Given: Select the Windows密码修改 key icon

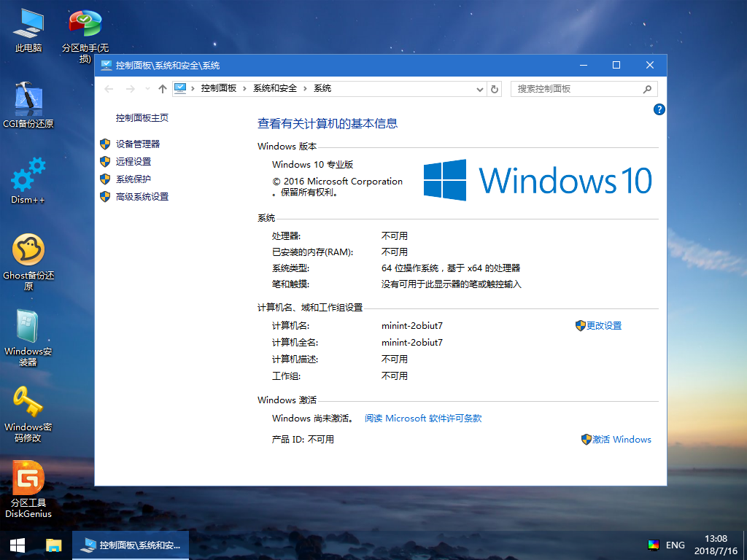Looking at the screenshot, I should (28, 414).
